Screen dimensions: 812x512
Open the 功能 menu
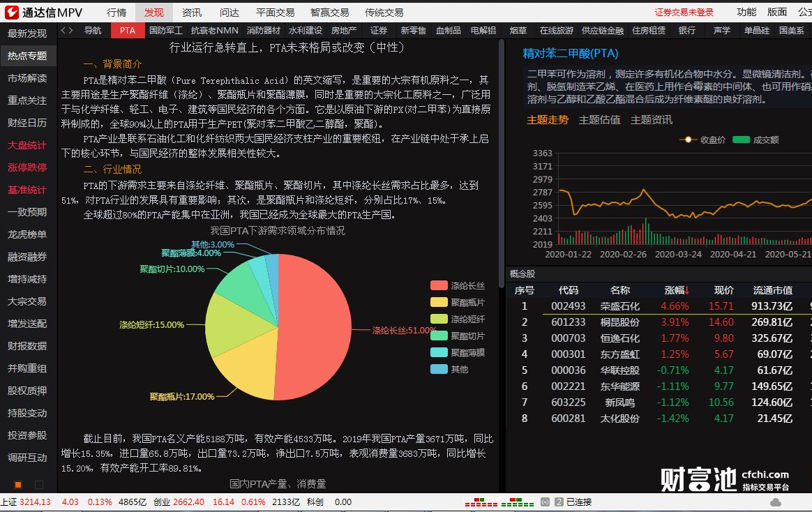pyautogui.click(x=746, y=13)
